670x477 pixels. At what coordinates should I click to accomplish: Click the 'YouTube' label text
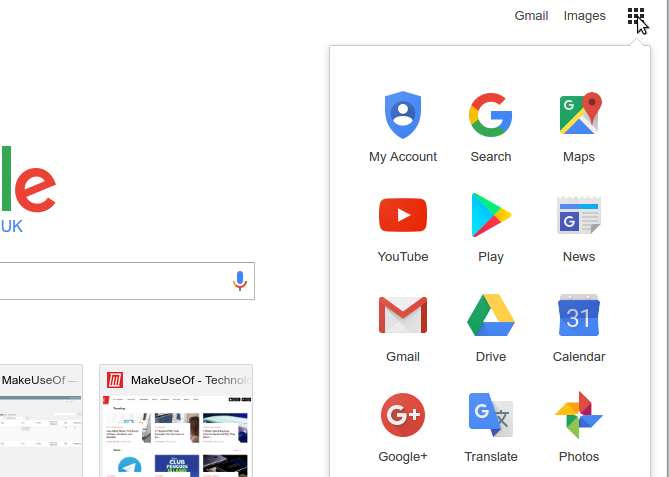point(403,256)
